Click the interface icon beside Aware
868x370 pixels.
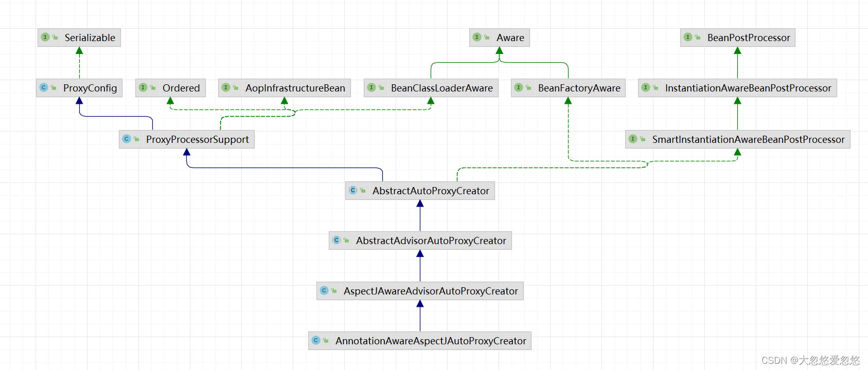[477, 37]
